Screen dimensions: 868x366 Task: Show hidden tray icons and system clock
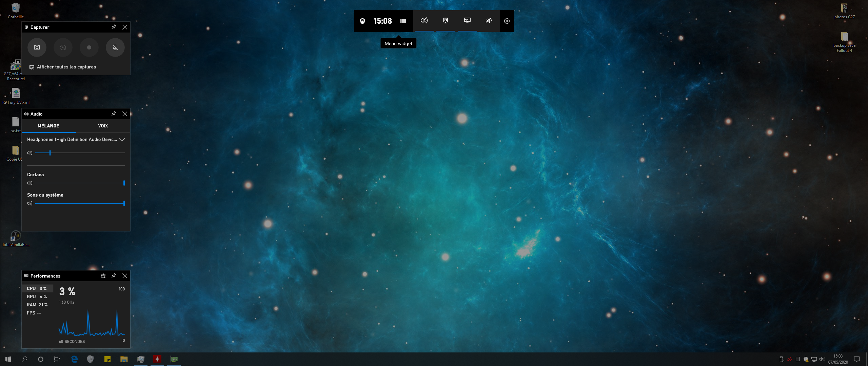coord(838,359)
